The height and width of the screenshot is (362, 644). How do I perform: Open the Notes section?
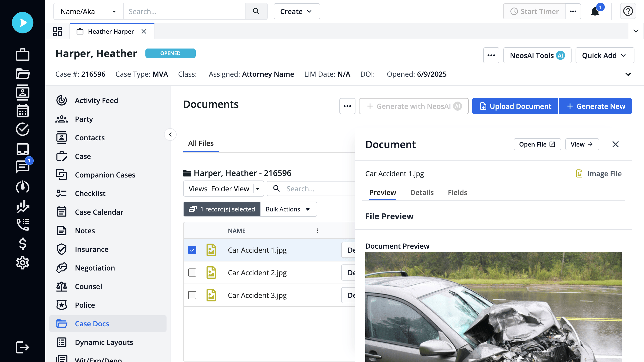[x=85, y=231]
